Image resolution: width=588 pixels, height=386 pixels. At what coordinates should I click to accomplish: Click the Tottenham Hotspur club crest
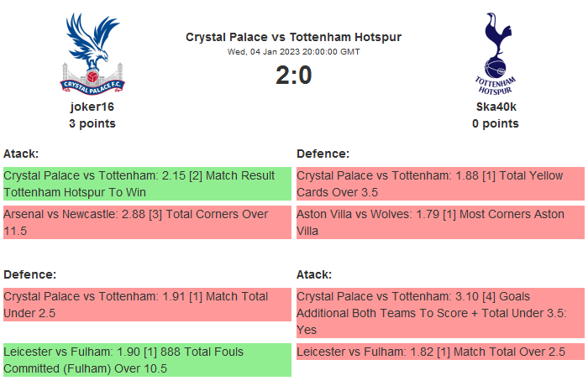point(495,52)
